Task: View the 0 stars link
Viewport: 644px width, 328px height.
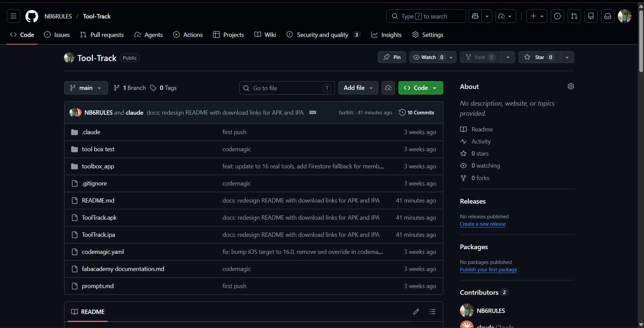Action: tap(475, 154)
